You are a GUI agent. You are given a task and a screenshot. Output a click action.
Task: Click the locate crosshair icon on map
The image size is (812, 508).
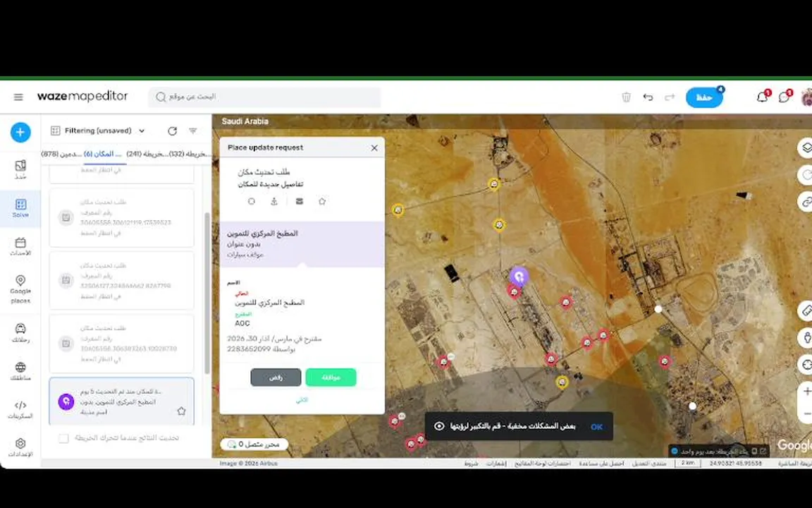[805, 364]
